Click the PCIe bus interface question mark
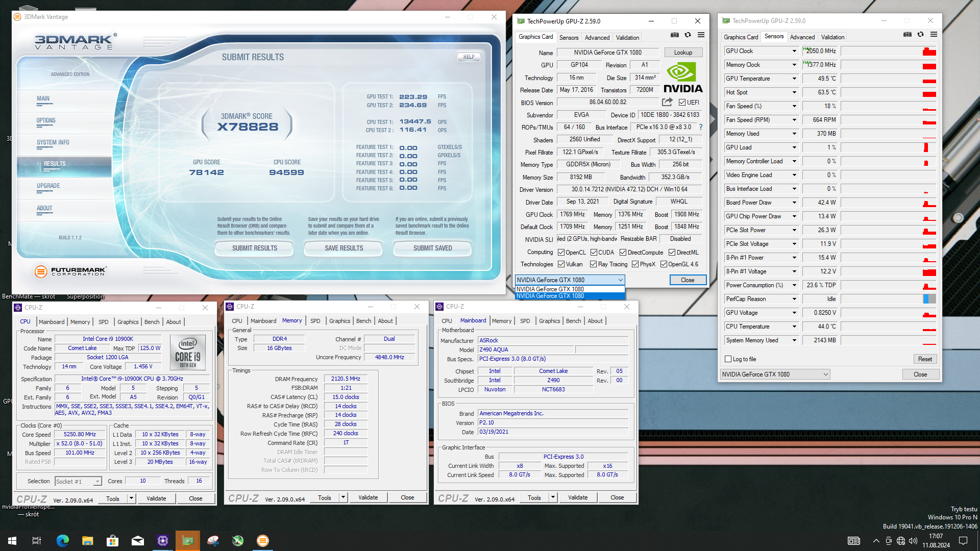The width and height of the screenshot is (980, 551). [x=700, y=127]
